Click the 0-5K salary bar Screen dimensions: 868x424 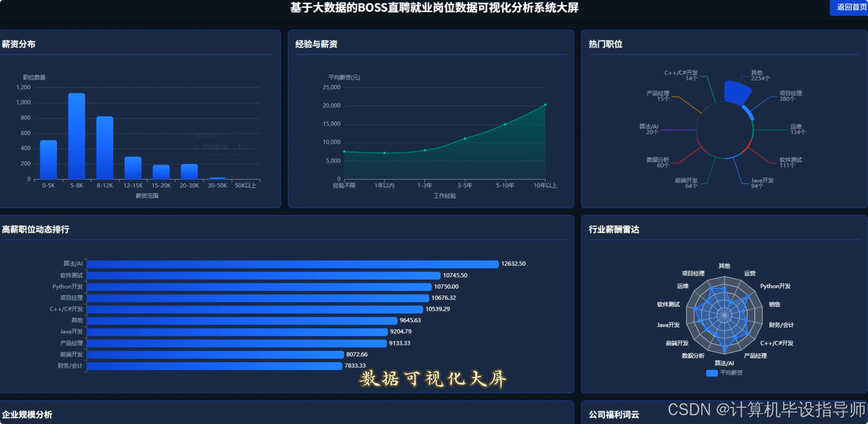[48, 160]
